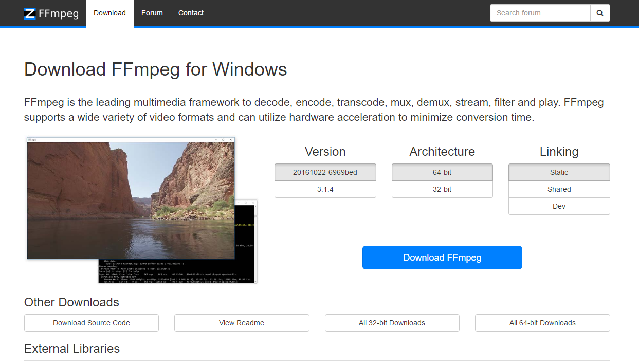Open the Forum nav link

pos(152,13)
